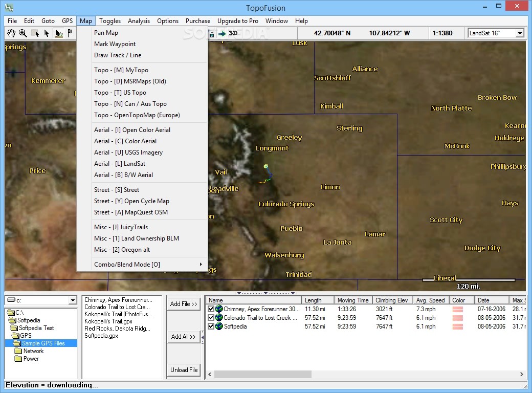Open the Upgrade to Pro menu
The width and height of the screenshot is (532, 393).
pos(237,20)
